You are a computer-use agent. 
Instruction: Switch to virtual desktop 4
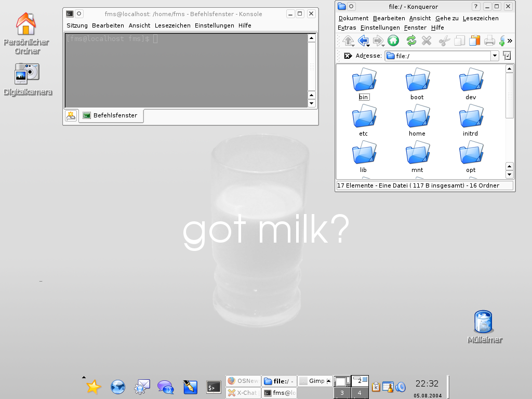[360, 393]
